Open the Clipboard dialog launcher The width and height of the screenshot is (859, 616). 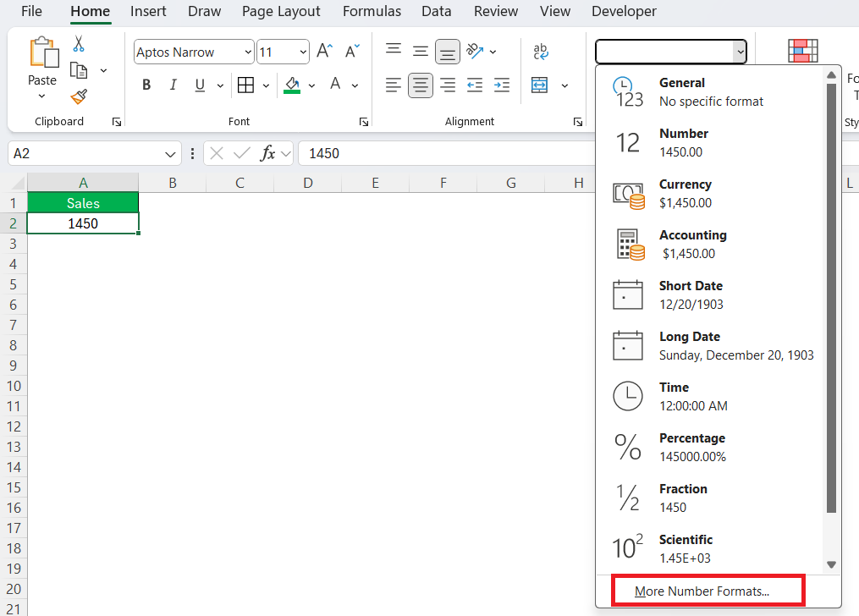tap(117, 122)
